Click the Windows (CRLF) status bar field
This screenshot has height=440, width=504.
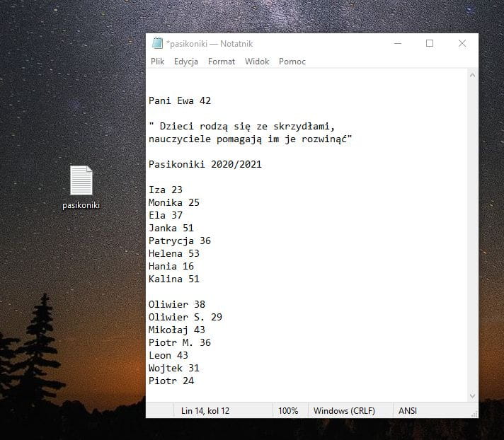[344, 411]
